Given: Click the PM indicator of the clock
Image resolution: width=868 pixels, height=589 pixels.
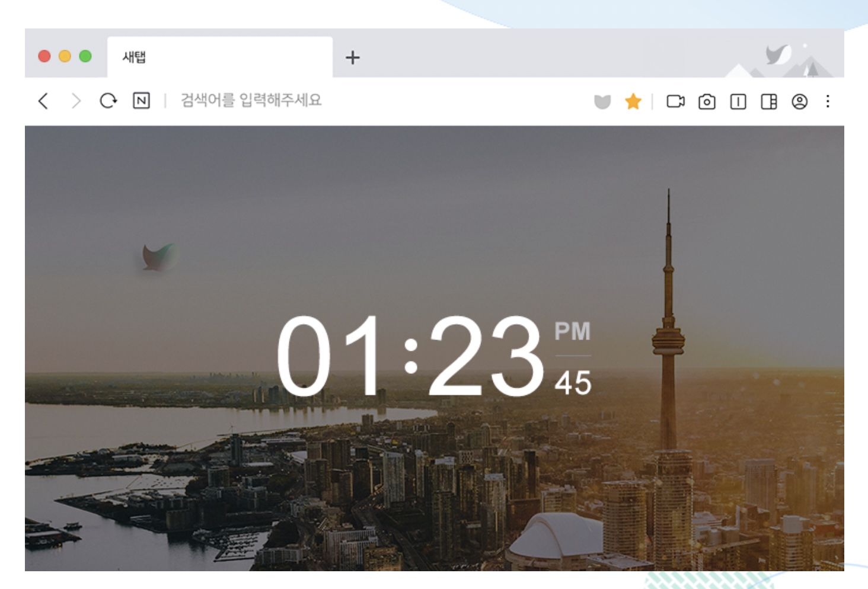Looking at the screenshot, I should pos(572,331).
